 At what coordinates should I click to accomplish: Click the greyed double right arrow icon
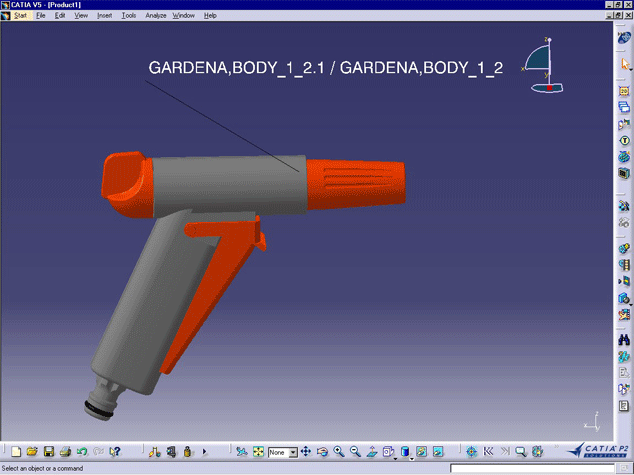(x=505, y=451)
